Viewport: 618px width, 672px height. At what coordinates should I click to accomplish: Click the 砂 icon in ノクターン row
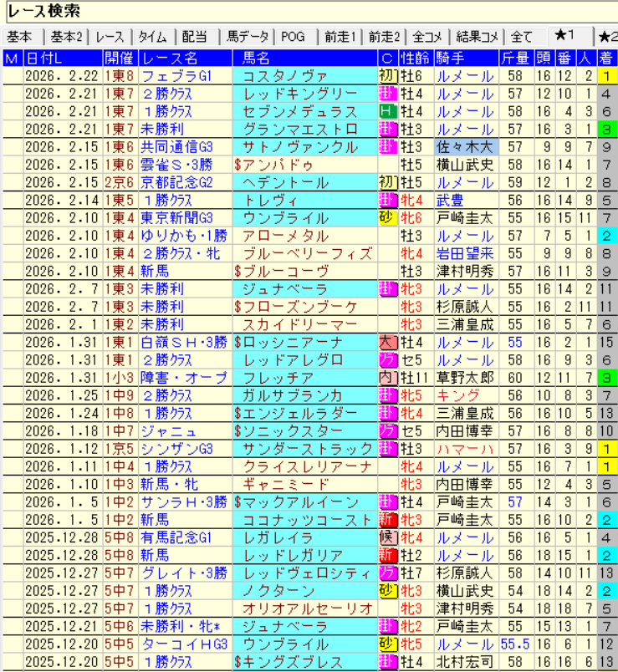[x=388, y=591]
